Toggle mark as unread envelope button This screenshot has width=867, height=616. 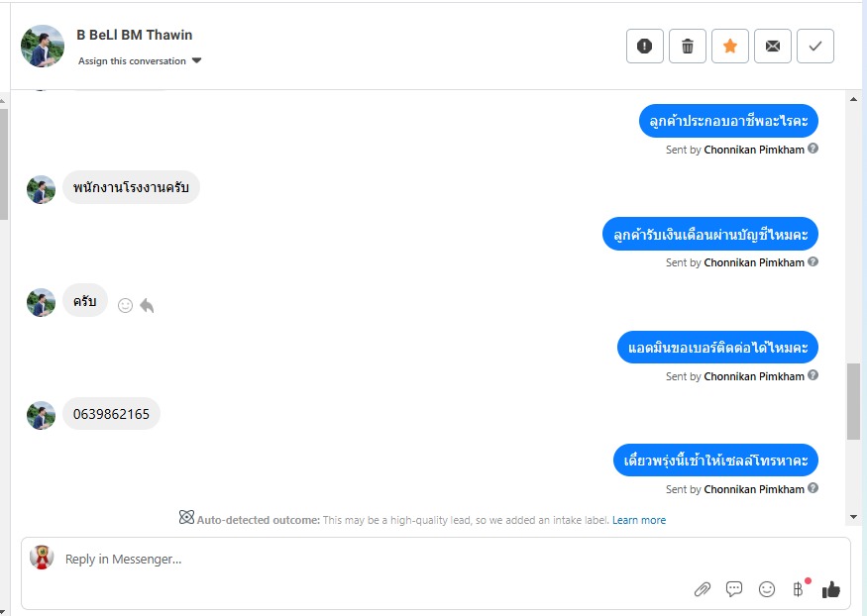773,47
